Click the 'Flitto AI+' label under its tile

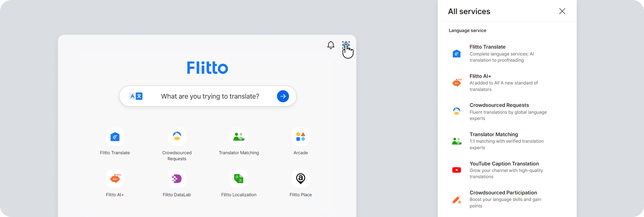(115, 195)
